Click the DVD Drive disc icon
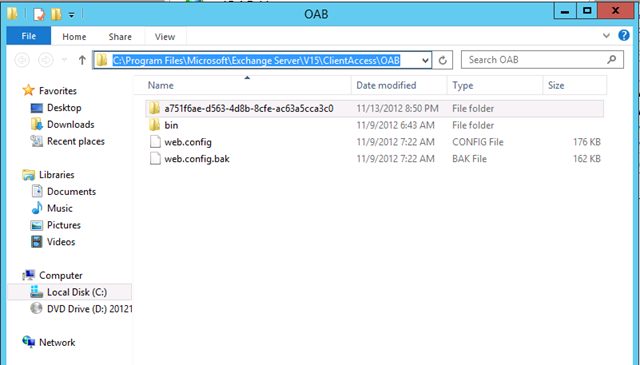 tap(36, 308)
